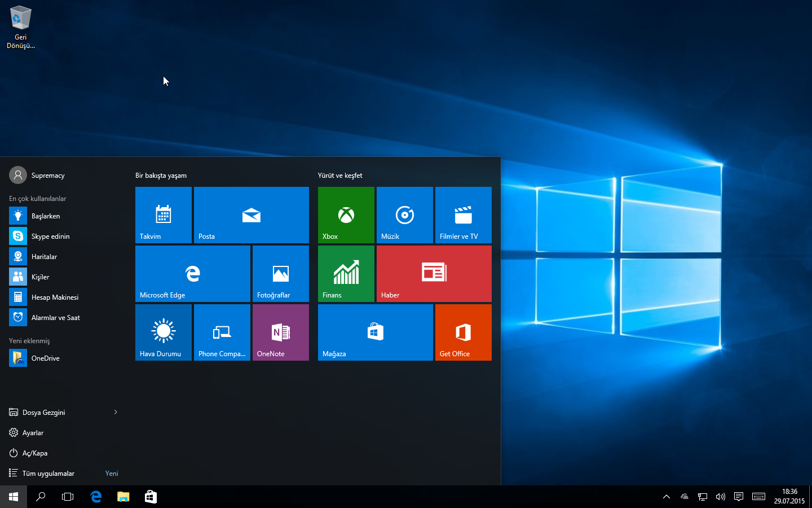This screenshot has width=812, height=508.
Task: Open the Action Center notifications icon
Action: coord(739,497)
